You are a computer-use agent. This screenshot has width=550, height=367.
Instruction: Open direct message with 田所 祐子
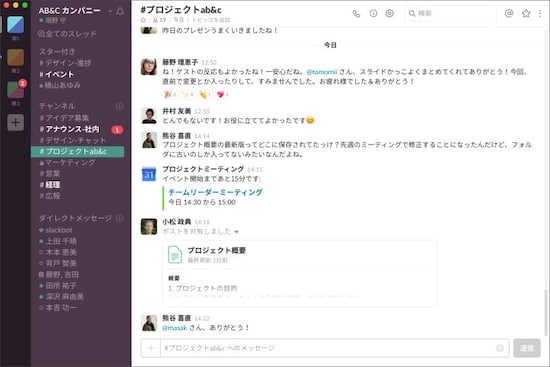tap(58, 286)
